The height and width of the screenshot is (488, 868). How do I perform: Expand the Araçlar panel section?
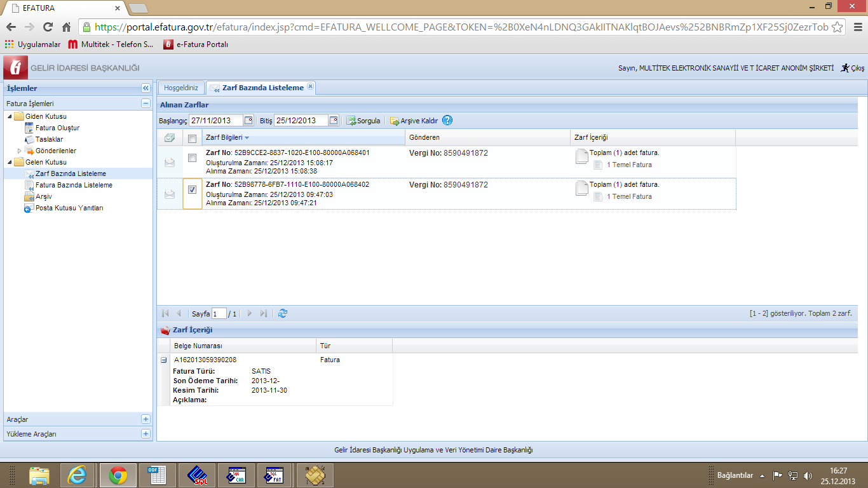[146, 419]
